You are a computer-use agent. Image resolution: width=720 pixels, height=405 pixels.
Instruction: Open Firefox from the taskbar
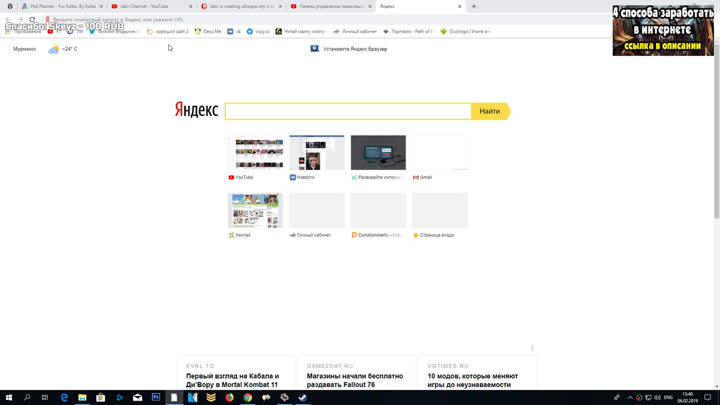point(229,397)
